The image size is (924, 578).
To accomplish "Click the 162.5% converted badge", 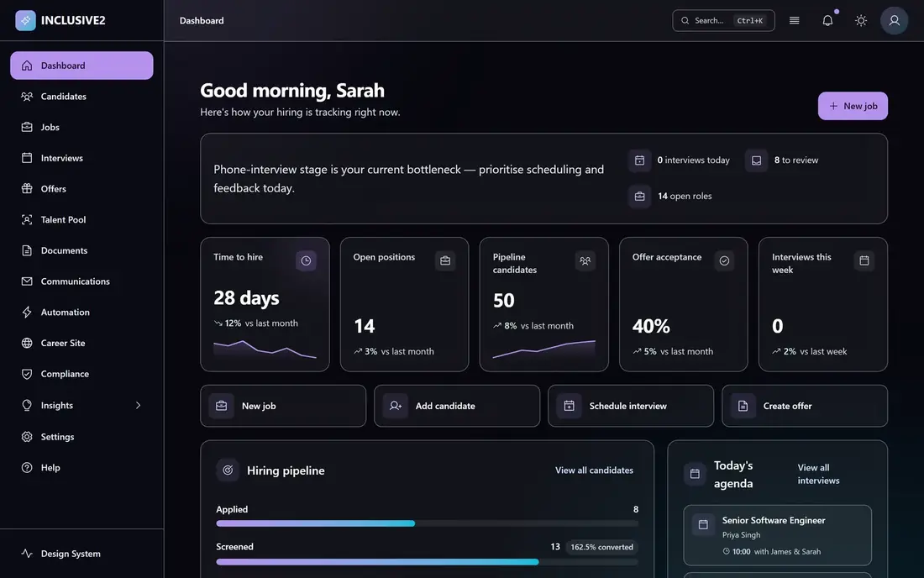I will pos(601,547).
